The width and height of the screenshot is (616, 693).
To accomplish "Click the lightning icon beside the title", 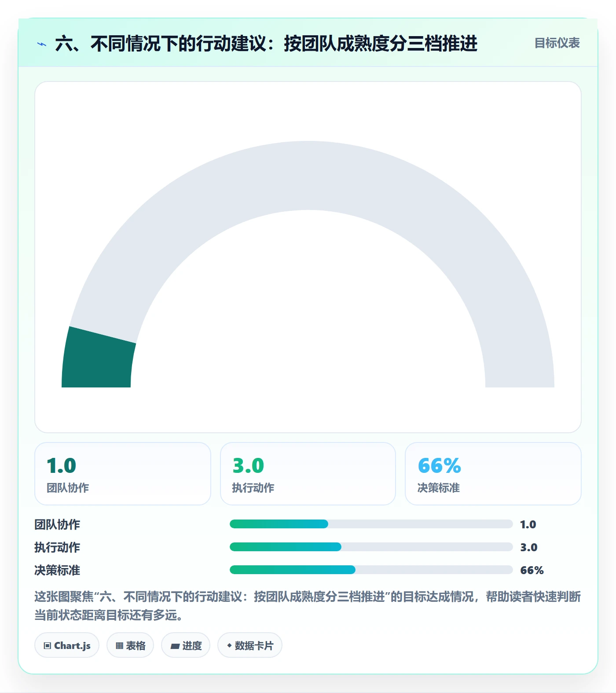I will coord(42,44).
